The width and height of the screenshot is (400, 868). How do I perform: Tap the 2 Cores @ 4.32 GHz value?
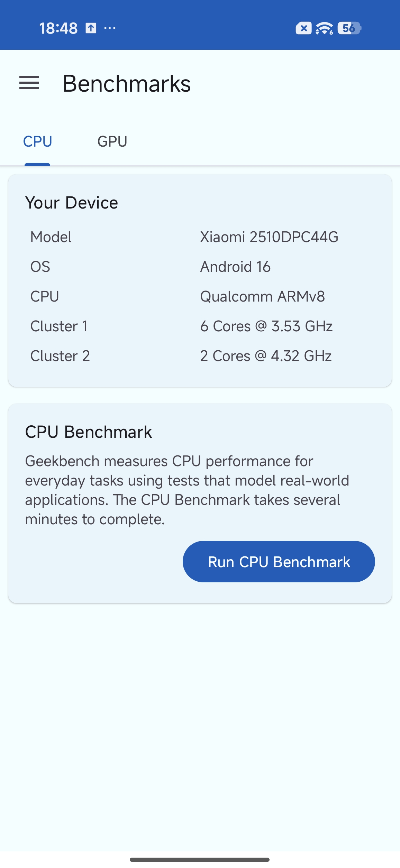pos(266,356)
